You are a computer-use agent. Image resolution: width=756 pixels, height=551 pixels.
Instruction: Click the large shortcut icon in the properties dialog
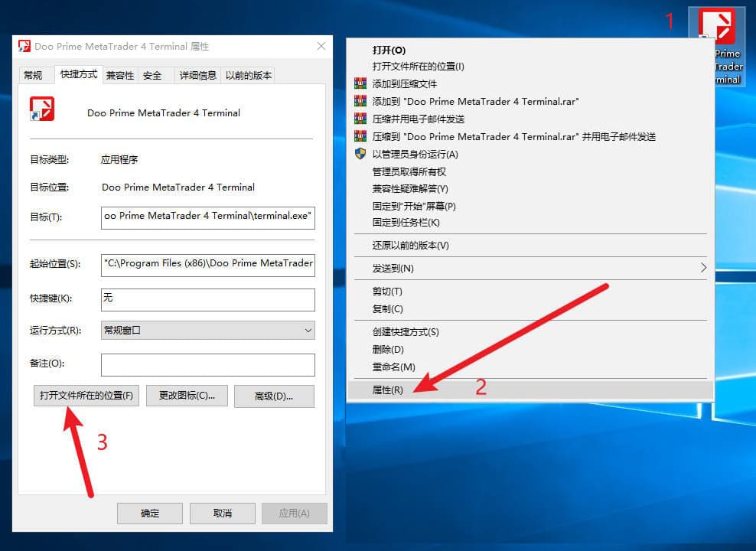click(42, 109)
